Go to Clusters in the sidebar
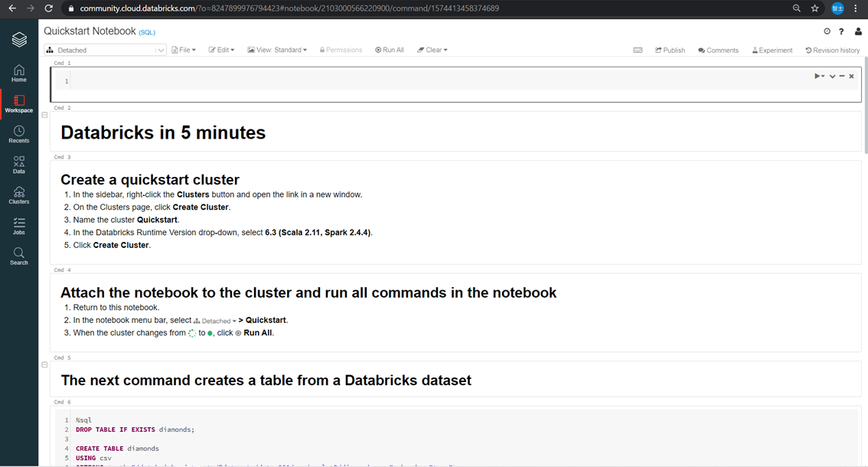Viewport: 868px width, 467px height. click(19, 195)
